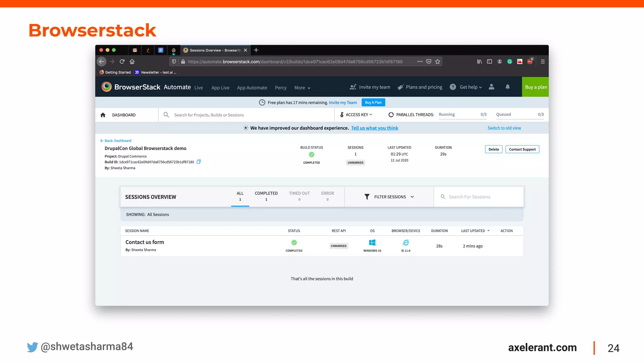Expand the ACCESS KEY dropdown
The height and width of the screenshot is (362, 644).
pos(356,115)
